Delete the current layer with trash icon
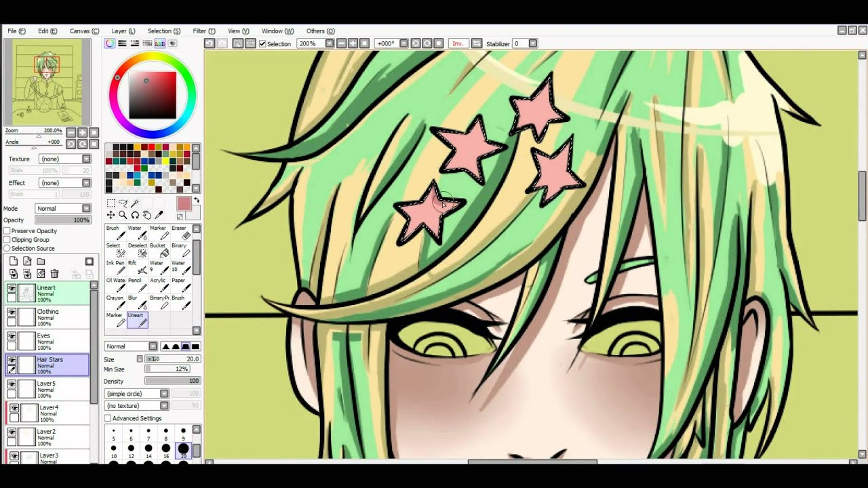The height and width of the screenshot is (488, 868). pos(54,274)
